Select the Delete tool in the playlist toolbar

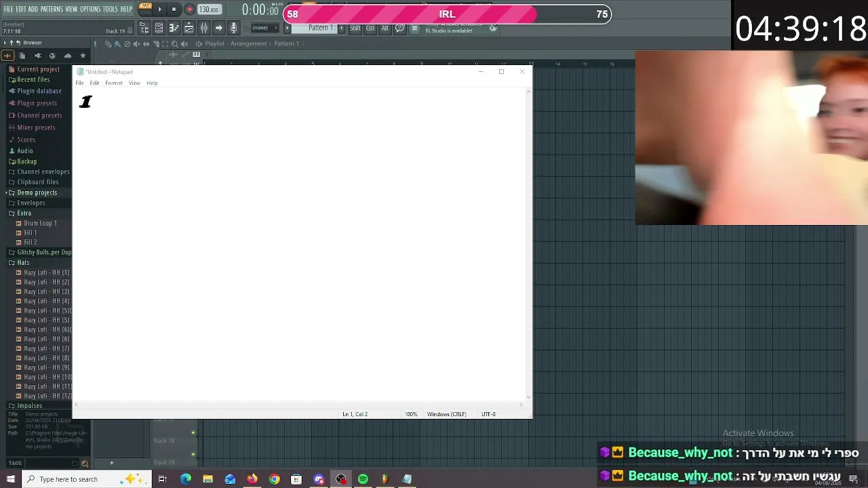(x=127, y=44)
